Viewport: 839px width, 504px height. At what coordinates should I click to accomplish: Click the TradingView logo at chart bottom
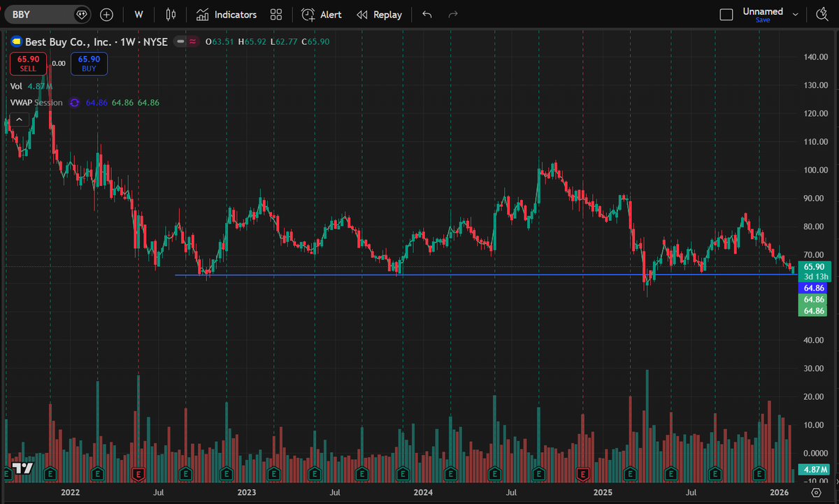coord(22,468)
